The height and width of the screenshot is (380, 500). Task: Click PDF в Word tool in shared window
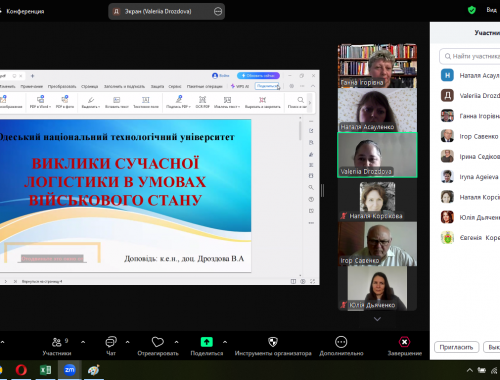40,102
